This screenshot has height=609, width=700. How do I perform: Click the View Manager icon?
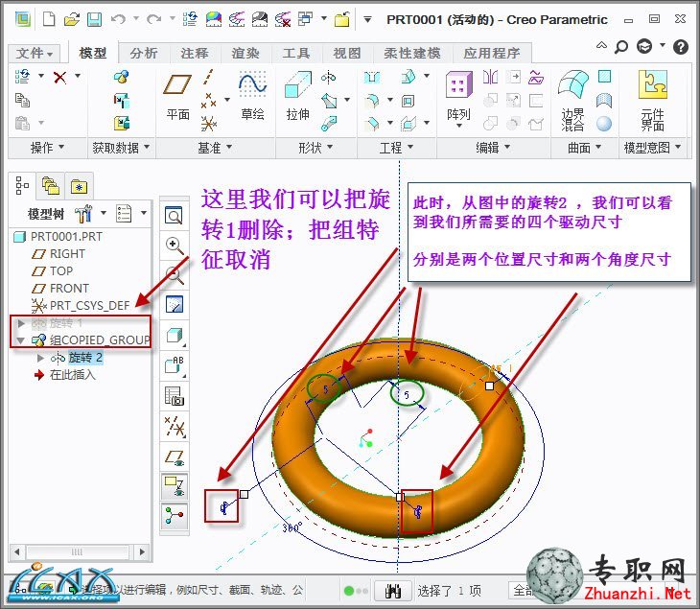click(x=175, y=395)
